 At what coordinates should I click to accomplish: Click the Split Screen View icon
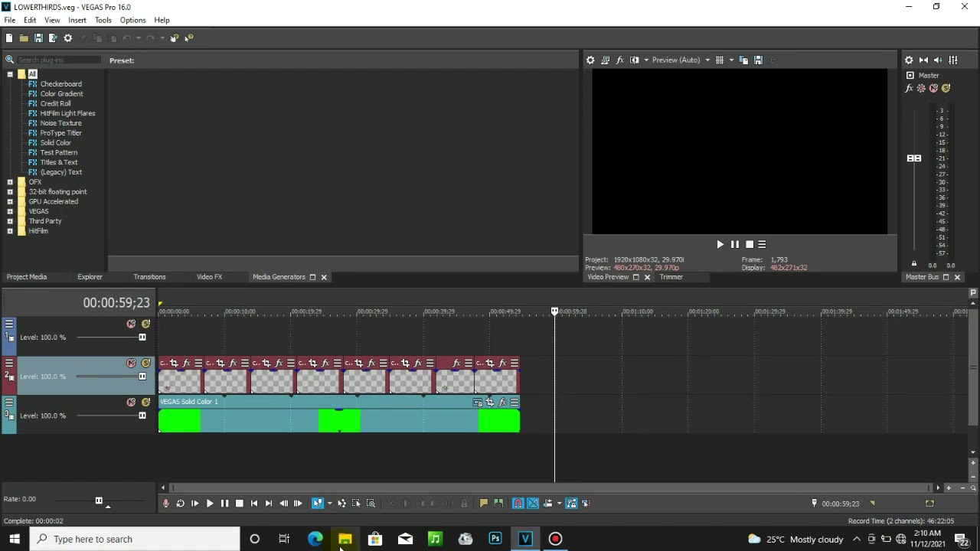pos(634,60)
